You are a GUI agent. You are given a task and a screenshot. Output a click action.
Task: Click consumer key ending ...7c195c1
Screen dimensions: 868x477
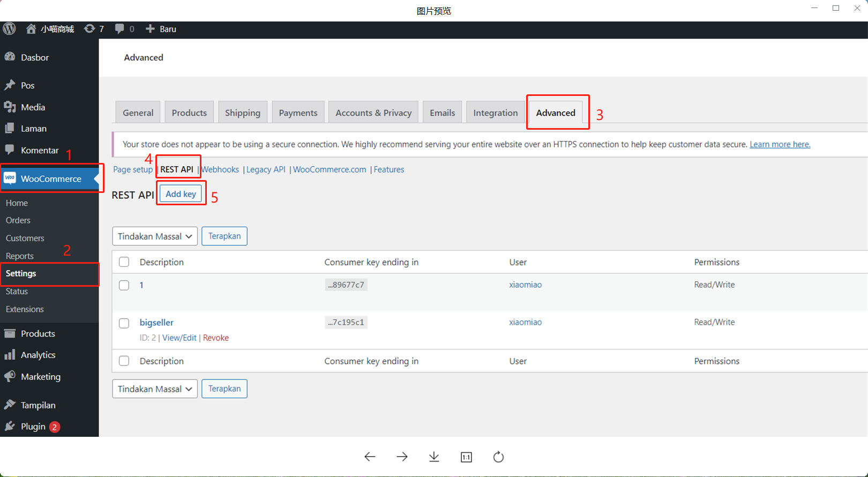pos(346,322)
